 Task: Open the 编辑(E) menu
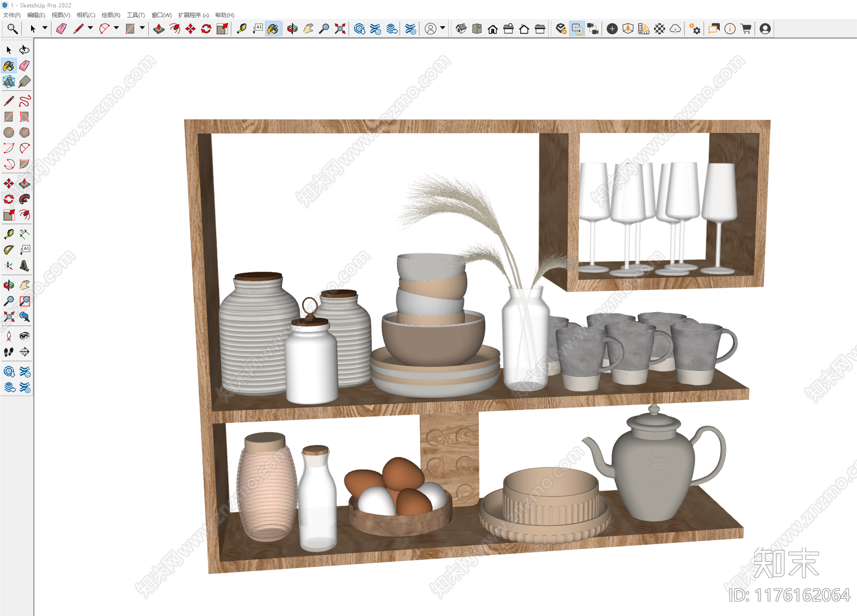click(x=36, y=15)
